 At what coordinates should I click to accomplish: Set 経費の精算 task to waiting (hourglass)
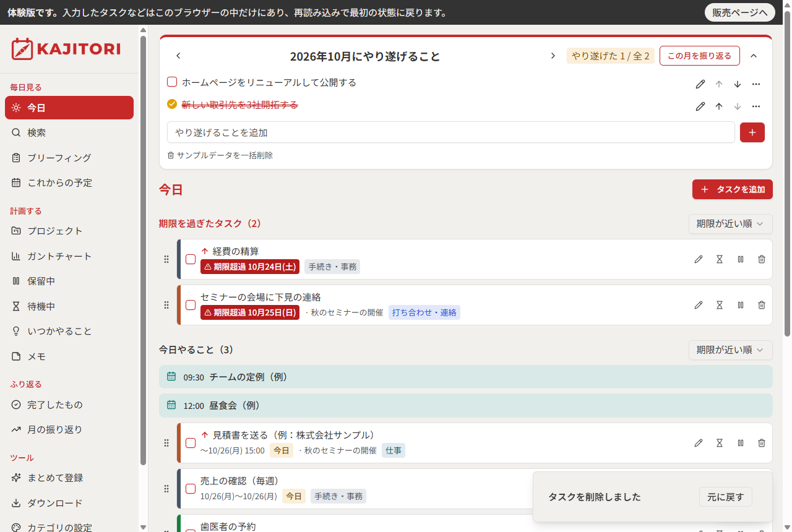click(x=720, y=259)
